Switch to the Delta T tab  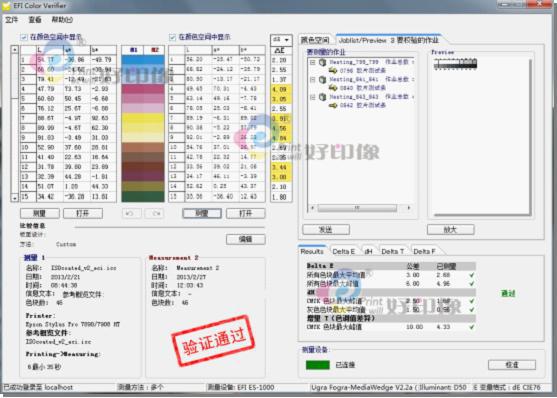(393, 251)
